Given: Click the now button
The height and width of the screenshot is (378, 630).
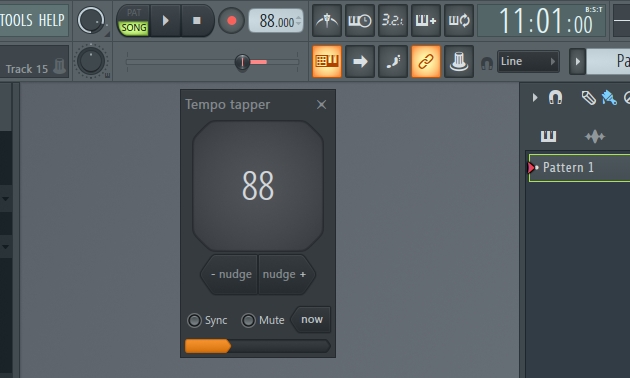Looking at the screenshot, I should pos(311,319).
